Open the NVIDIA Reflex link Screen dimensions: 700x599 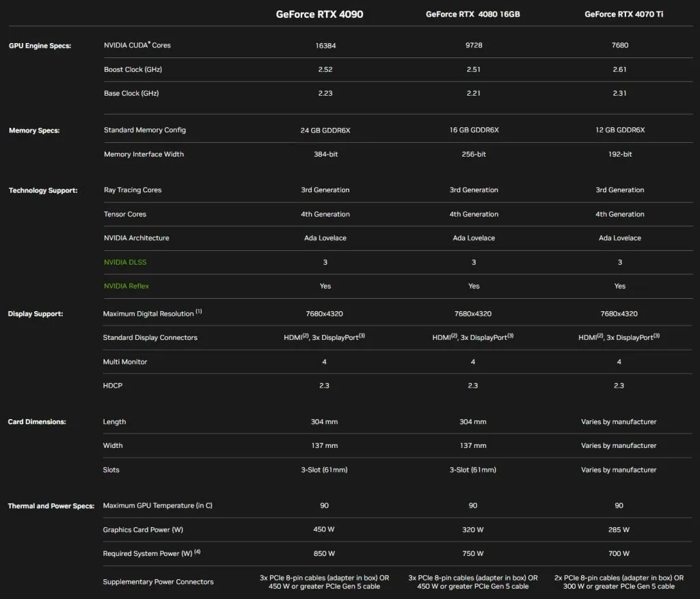(126, 286)
